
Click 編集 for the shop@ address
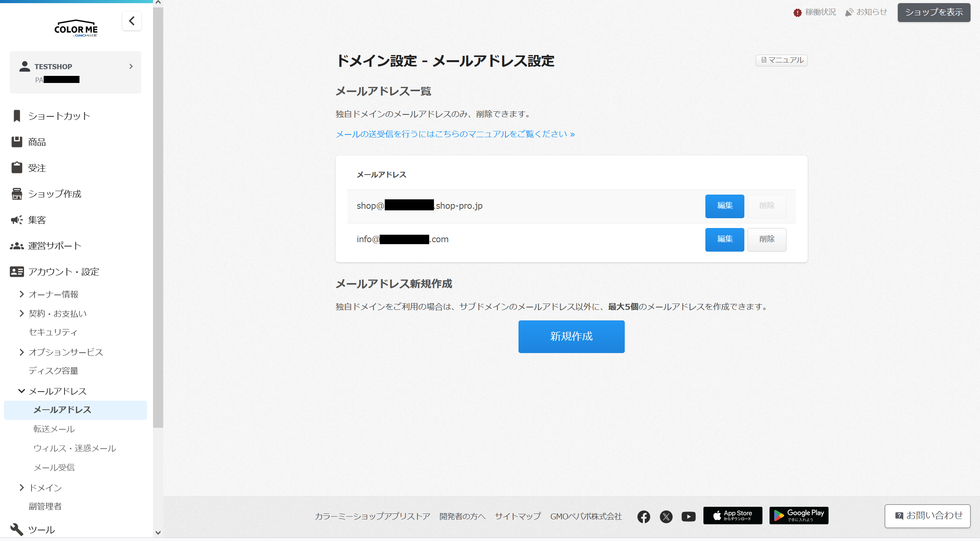[x=724, y=206]
